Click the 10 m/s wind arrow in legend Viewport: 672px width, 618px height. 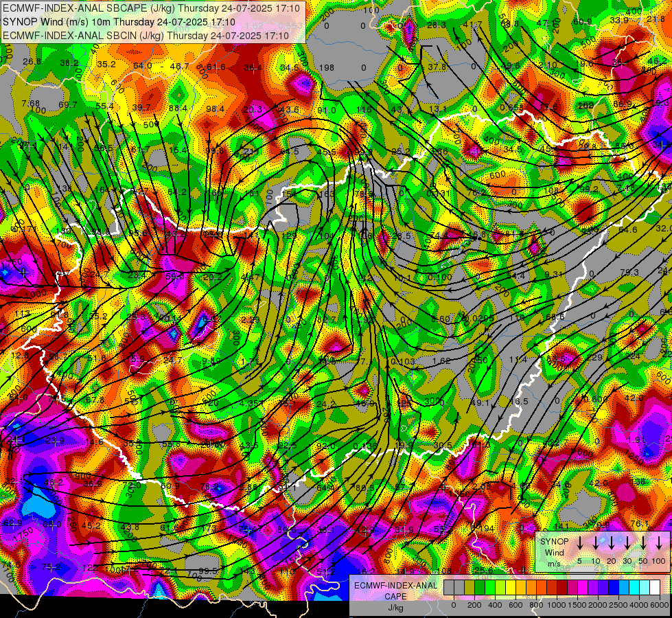pos(596,543)
